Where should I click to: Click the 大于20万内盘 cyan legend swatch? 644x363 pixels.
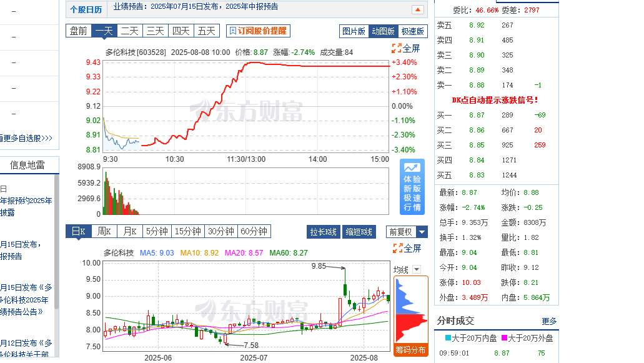(x=448, y=338)
